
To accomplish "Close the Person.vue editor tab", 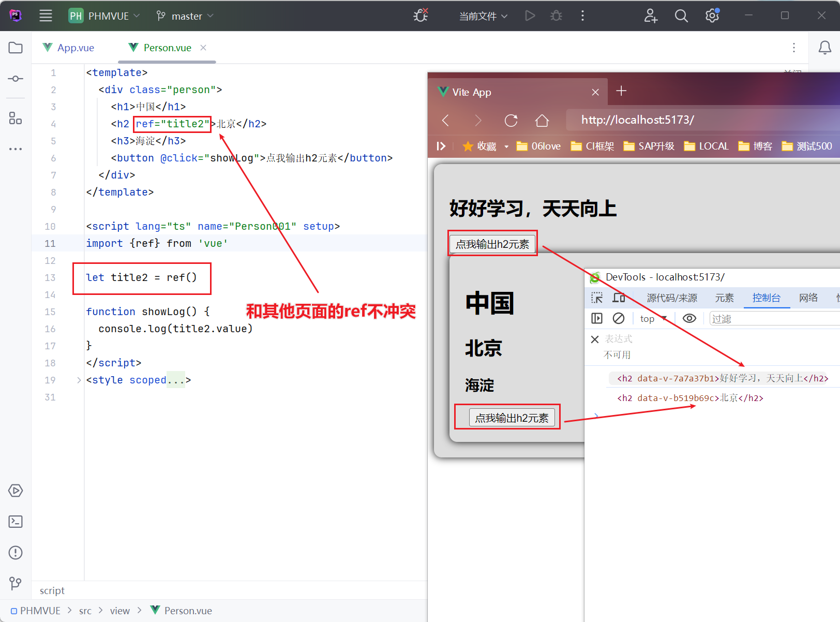I will [203, 48].
